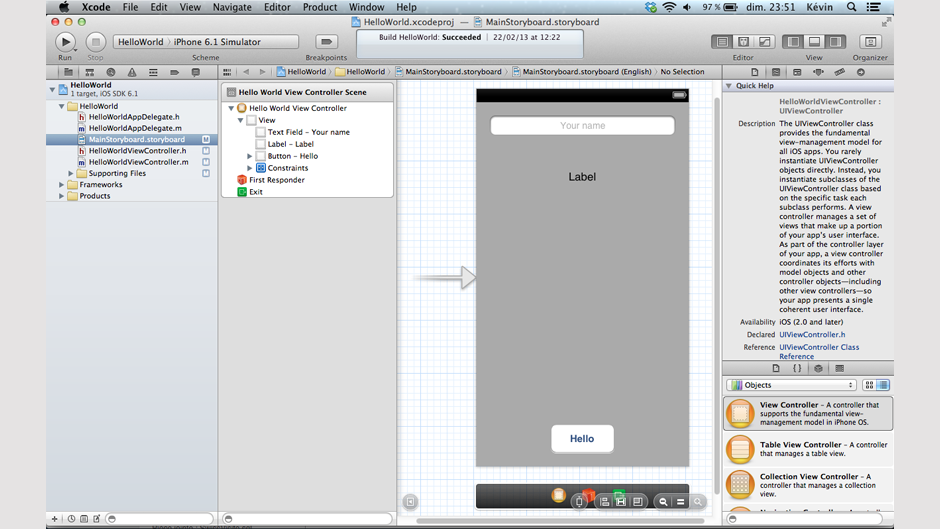Toggle the Navigator pane visibility button
The height and width of the screenshot is (529, 940).
793,42
